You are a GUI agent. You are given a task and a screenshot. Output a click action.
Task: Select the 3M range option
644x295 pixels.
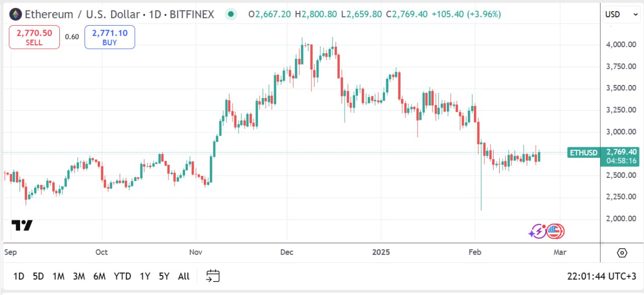tap(78, 276)
